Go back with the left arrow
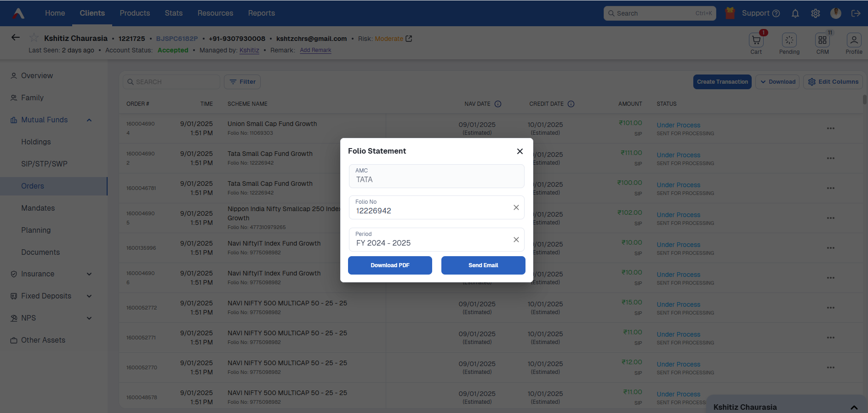This screenshot has width=868, height=413. click(16, 38)
